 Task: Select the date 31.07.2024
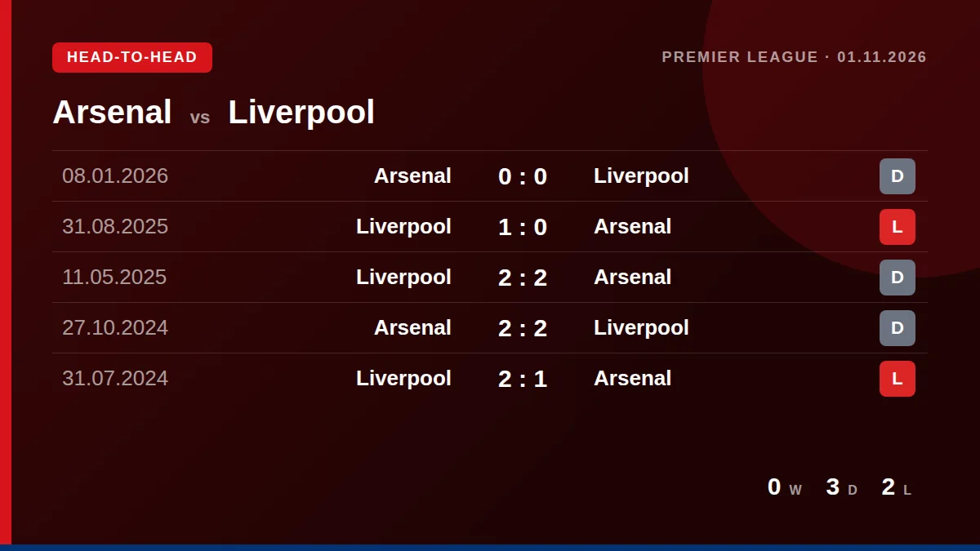tap(115, 379)
